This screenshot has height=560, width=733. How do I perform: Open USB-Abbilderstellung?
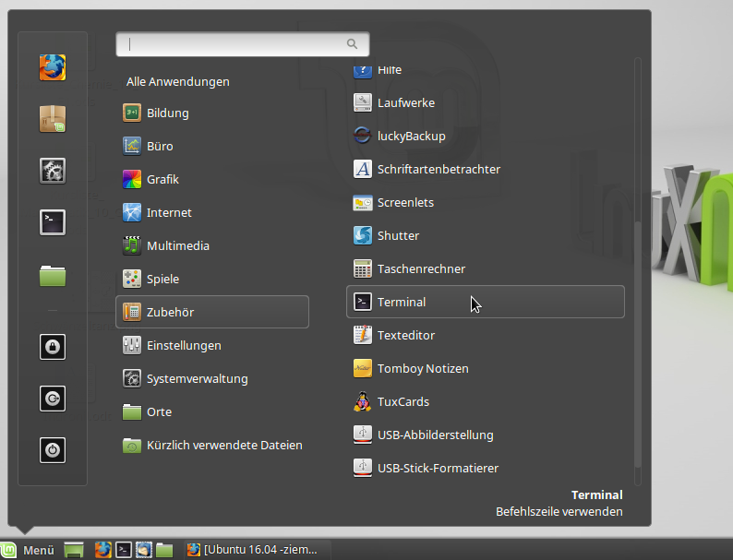point(486,435)
